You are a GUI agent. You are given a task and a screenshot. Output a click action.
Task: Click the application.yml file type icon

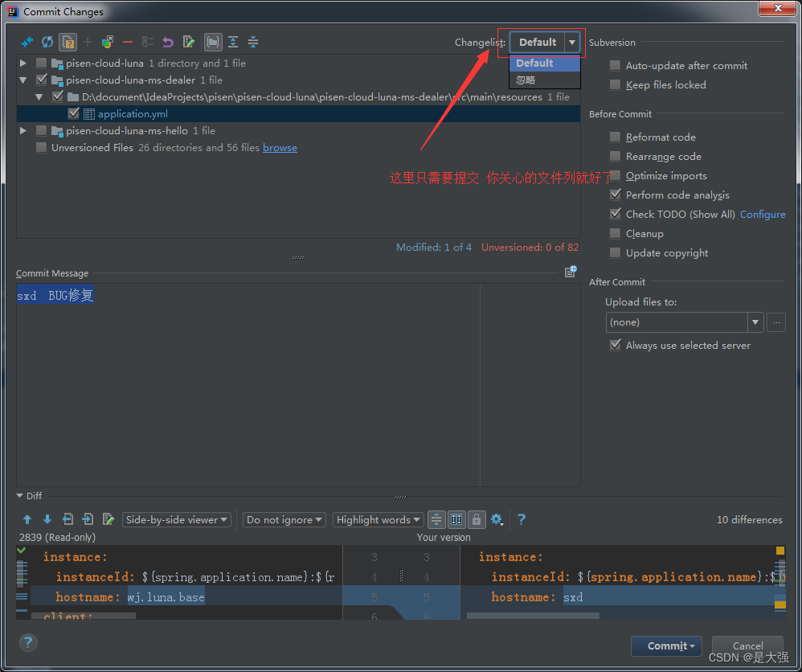pyautogui.click(x=89, y=113)
